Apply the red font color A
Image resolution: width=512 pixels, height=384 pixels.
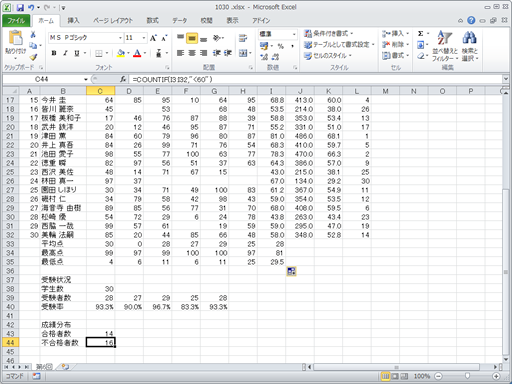click(137, 53)
